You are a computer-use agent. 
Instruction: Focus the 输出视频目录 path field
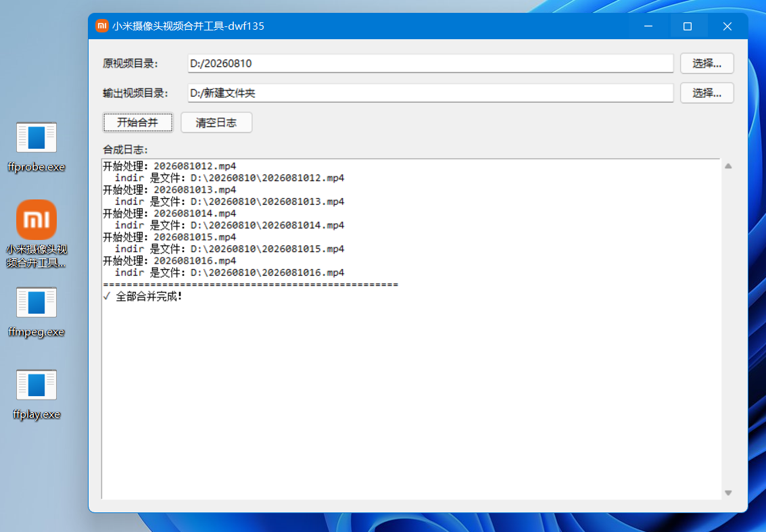tap(431, 93)
